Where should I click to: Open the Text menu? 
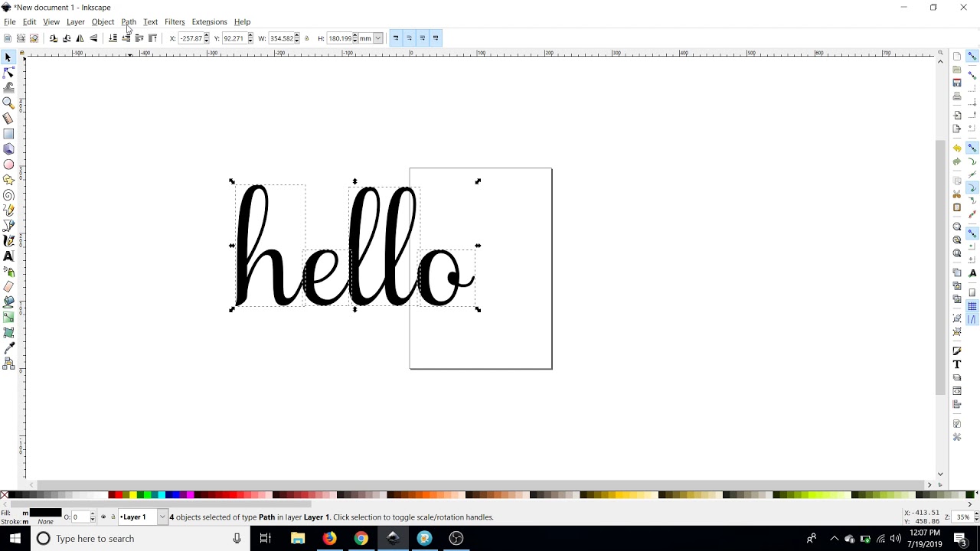point(150,22)
